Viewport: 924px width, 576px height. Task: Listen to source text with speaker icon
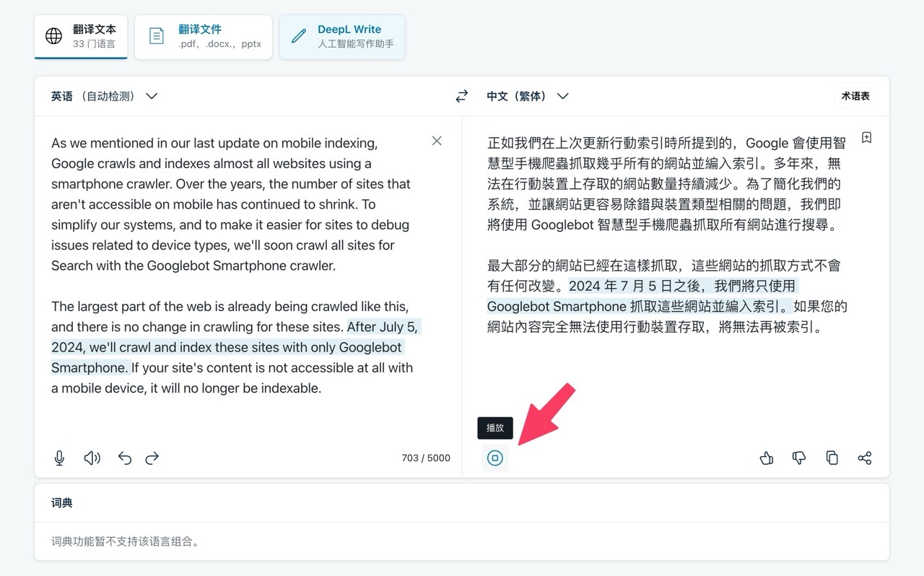pyautogui.click(x=92, y=458)
